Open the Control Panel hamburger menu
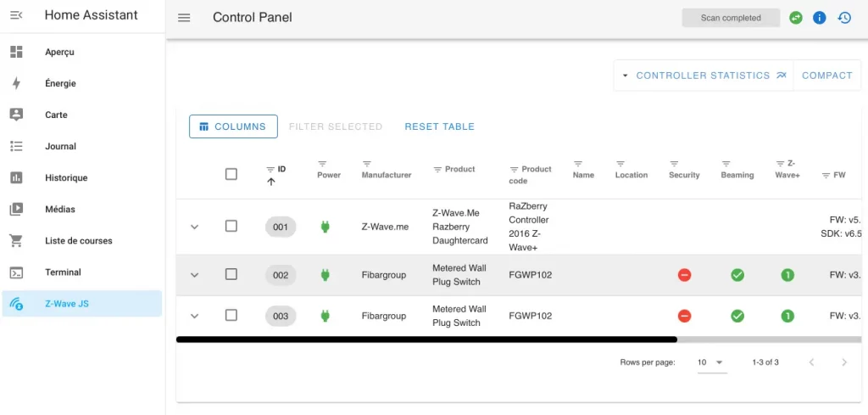Viewport: 868px width, 415px height. (x=184, y=18)
